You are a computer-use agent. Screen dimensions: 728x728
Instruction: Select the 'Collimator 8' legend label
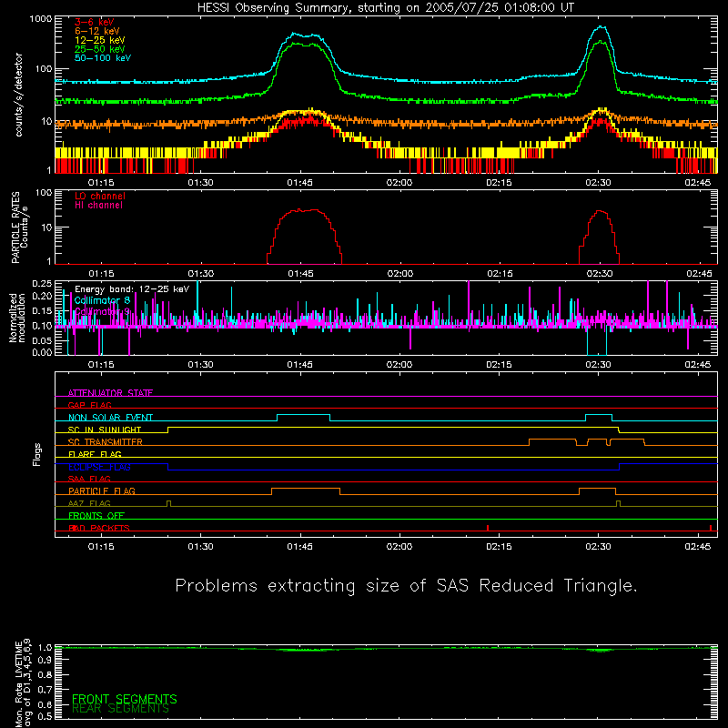point(102,300)
